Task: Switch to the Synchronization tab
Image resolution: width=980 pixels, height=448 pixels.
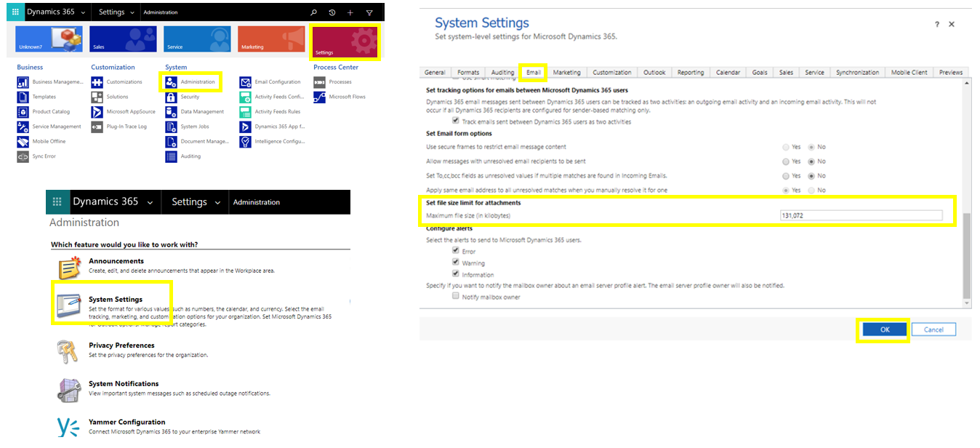Action: (857, 72)
